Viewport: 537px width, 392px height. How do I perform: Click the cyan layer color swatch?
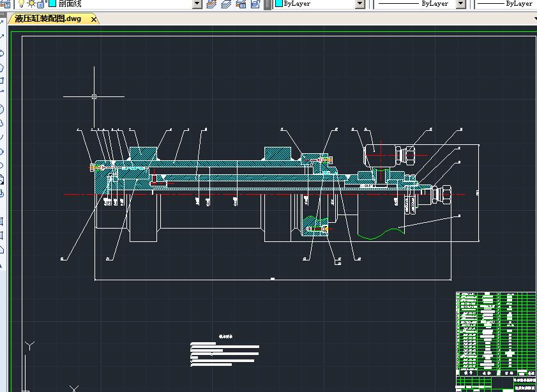[x=52, y=4]
